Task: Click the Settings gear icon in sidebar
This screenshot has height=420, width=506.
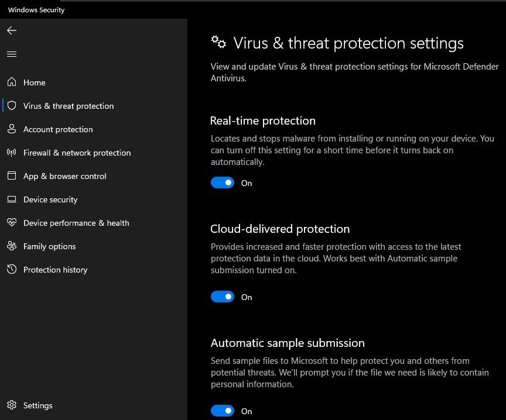Action: tap(12, 405)
